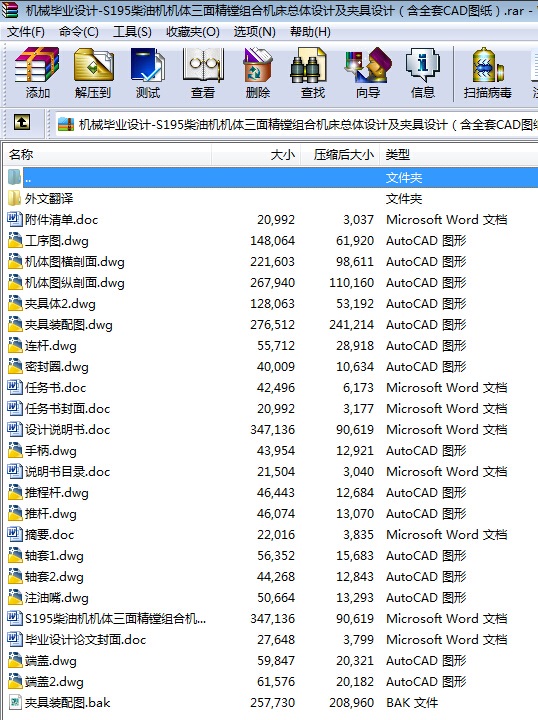Viewport: 538px width, 720px height.
Task: Click packed size value 208,960
Action: (x=351, y=703)
